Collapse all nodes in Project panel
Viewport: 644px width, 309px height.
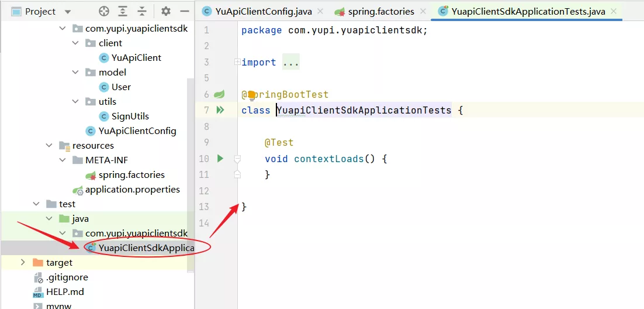click(141, 12)
